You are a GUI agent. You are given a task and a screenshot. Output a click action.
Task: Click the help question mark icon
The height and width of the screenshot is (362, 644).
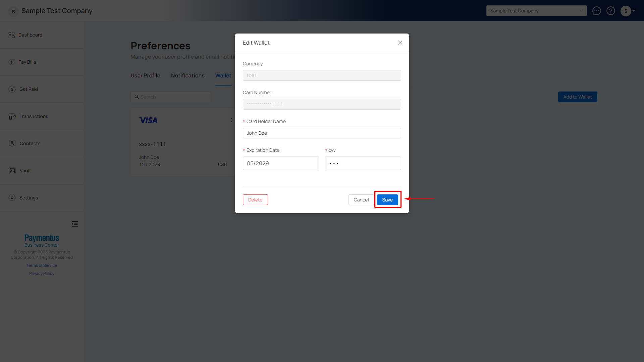(x=611, y=11)
